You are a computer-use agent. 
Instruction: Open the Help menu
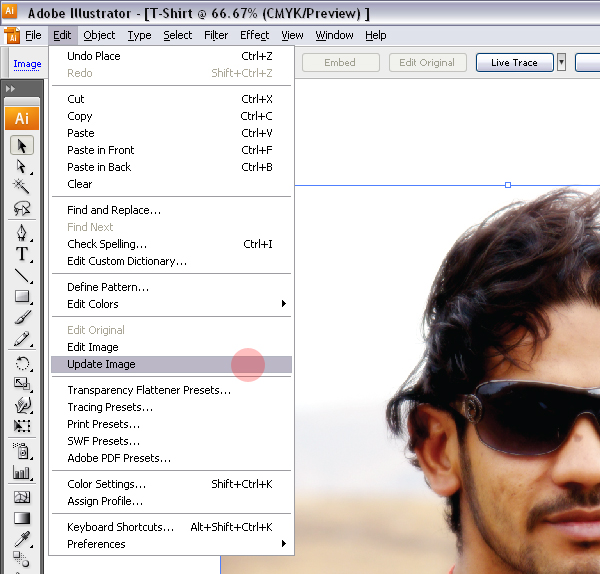tap(376, 35)
